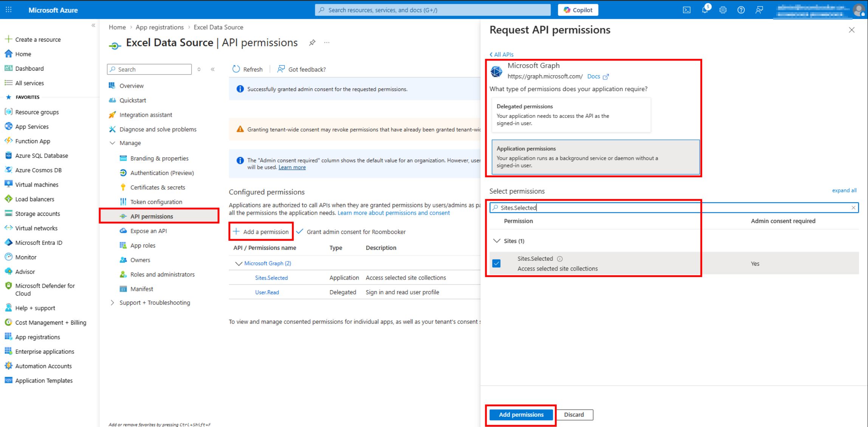
Task: Go back to All APIs link
Action: pyautogui.click(x=501, y=54)
